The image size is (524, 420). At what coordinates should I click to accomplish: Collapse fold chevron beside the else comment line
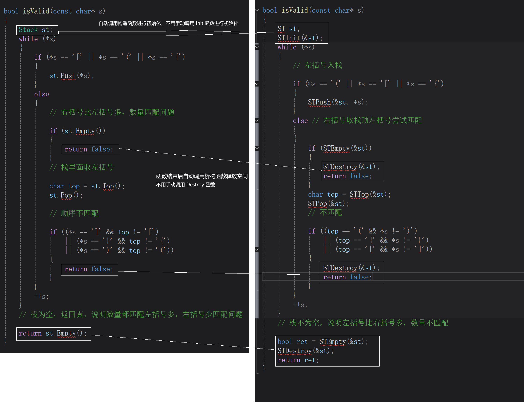(x=257, y=120)
